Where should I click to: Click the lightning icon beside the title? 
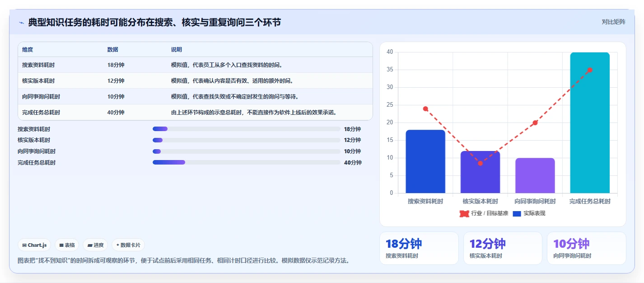point(21,22)
